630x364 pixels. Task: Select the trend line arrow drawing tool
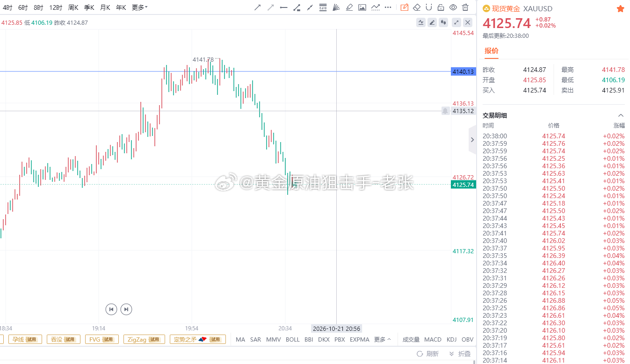point(258,7)
